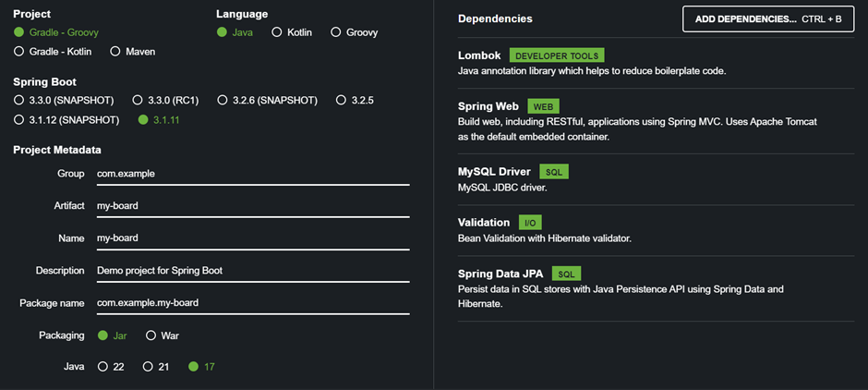Click the Dependencies heading
868x390 pixels.
(x=496, y=18)
